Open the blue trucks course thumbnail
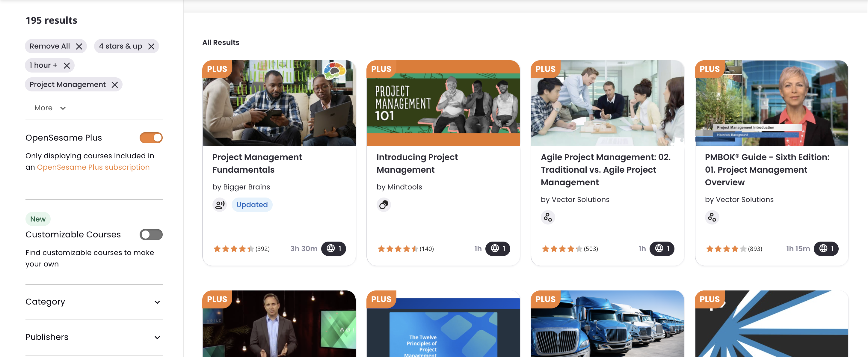The height and width of the screenshot is (357, 868). (607, 324)
